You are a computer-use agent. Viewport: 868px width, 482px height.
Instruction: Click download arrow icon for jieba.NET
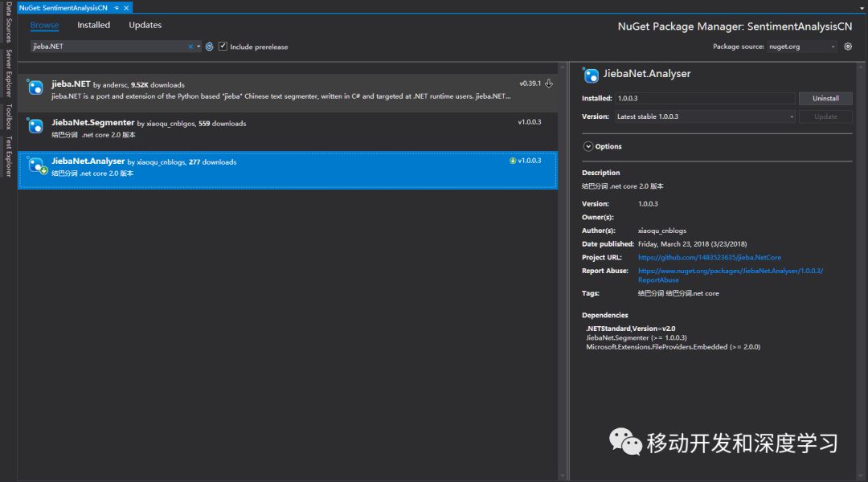pyautogui.click(x=549, y=84)
